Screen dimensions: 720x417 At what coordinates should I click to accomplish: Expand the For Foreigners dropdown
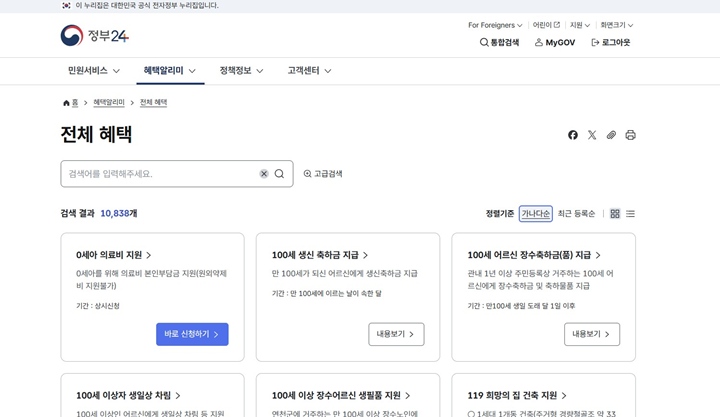coord(495,25)
